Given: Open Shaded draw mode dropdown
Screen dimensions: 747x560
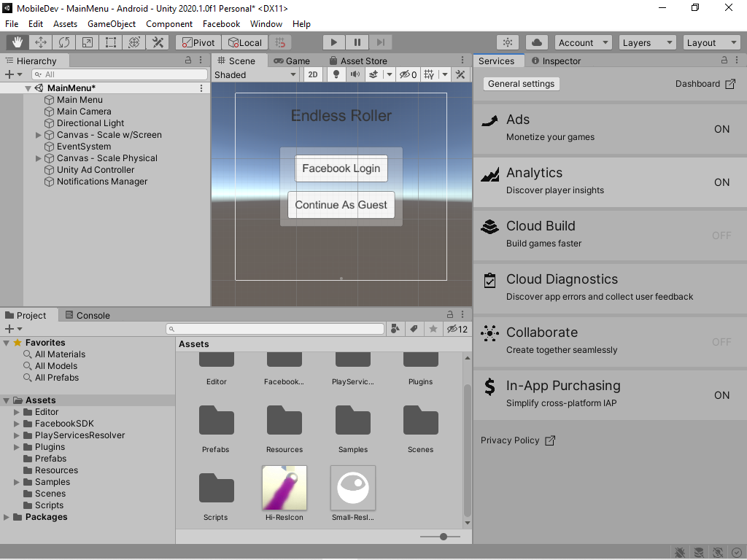Looking at the screenshot, I should (255, 75).
